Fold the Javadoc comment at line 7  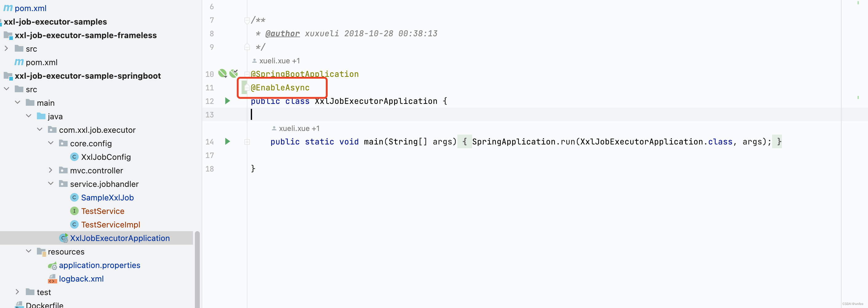247,21
